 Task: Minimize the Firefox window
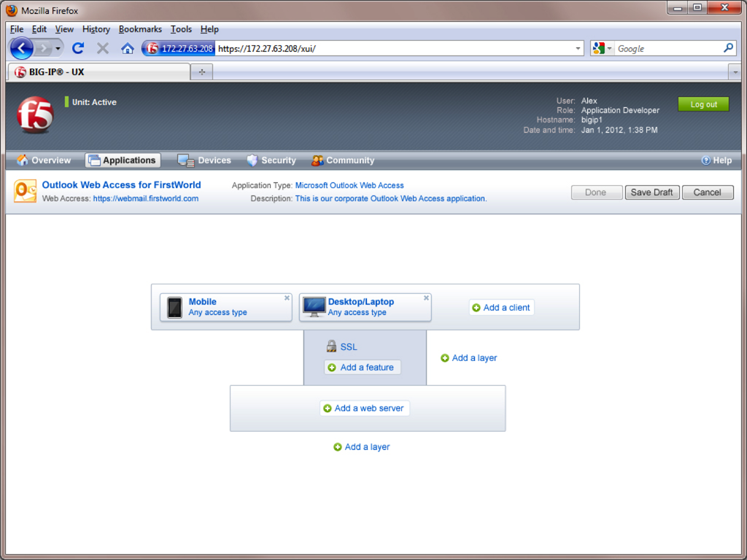coord(677,7)
